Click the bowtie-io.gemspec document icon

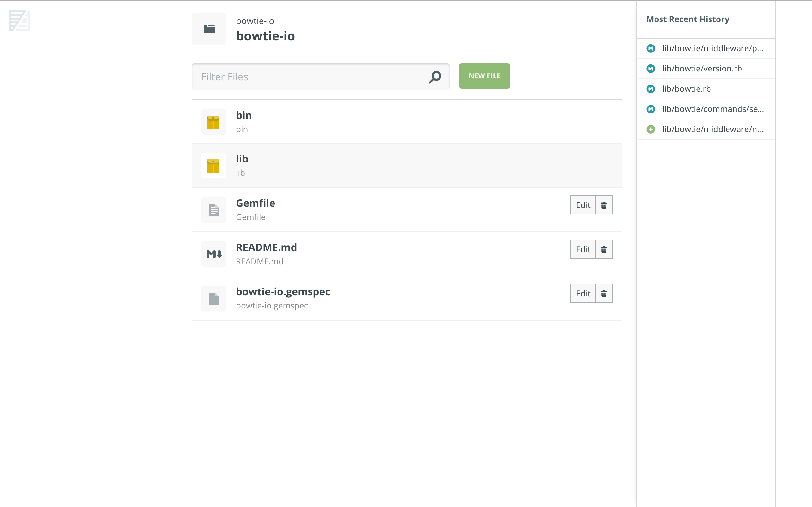coord(214,298)
